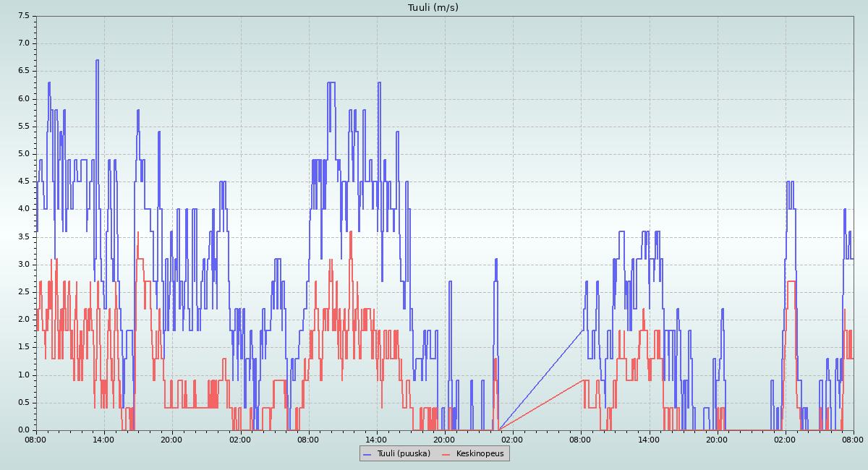Click the straight diagonal red line segment

pos(541,405)
